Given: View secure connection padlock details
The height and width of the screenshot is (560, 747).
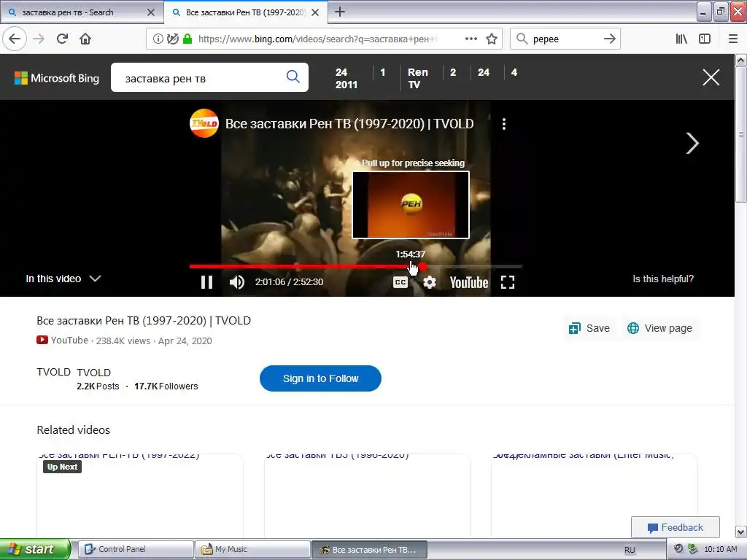Looking at the screenshot, I should click(187, 39).
